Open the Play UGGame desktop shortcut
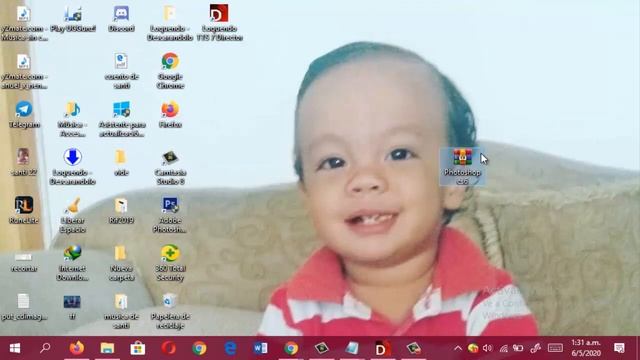640x360 pixels. pos(73,19)
